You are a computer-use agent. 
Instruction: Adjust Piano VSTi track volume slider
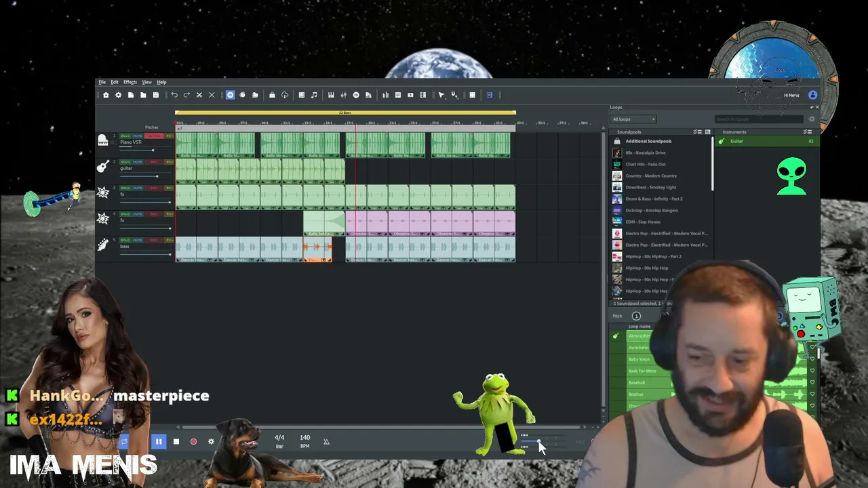(x=146, y=150)
